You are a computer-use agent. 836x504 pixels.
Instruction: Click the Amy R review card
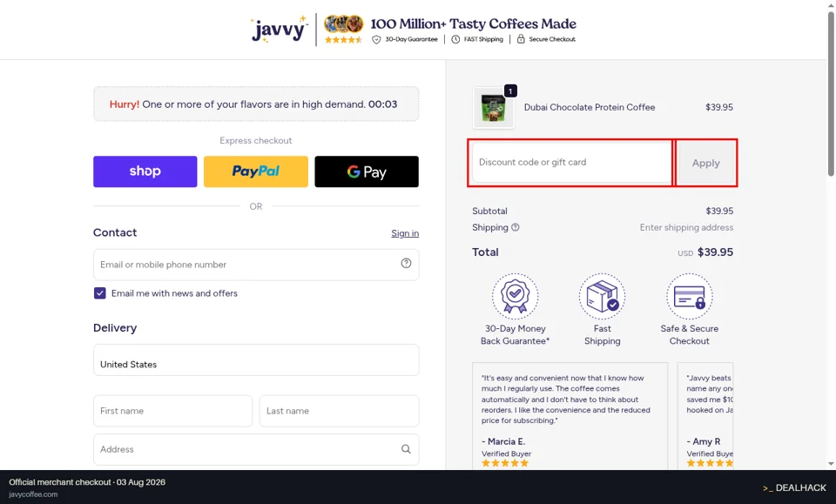click(705, 416)
